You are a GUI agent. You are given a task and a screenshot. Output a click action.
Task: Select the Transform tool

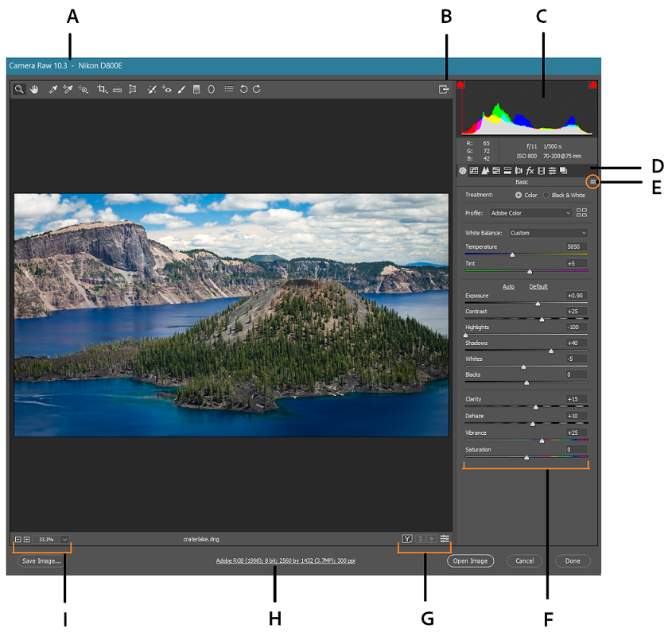[x=133, y=89]
